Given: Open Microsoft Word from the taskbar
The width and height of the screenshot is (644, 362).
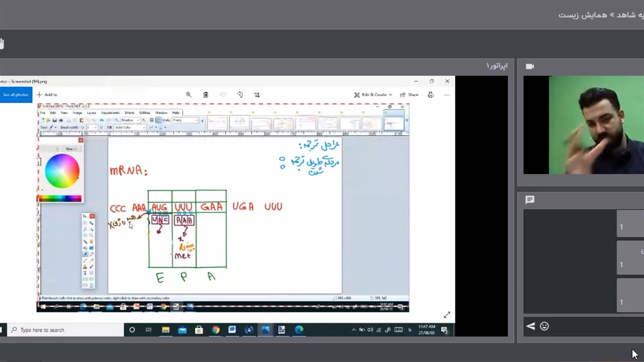Looking at the screenshot, I should point(232,330).
